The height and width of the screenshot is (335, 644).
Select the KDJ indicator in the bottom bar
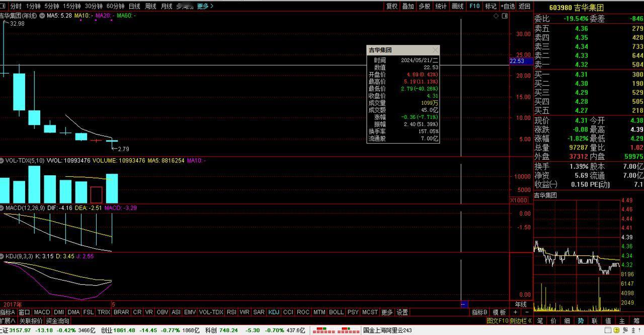(274, 312)
